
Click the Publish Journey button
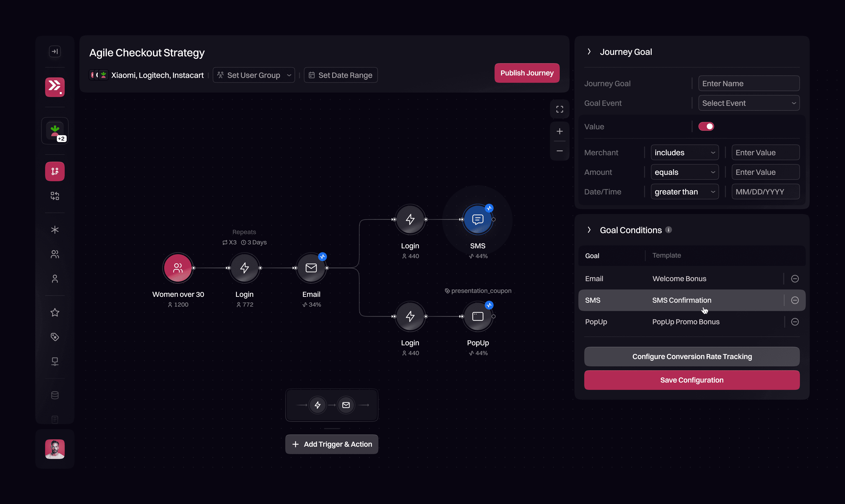(527, 73)
